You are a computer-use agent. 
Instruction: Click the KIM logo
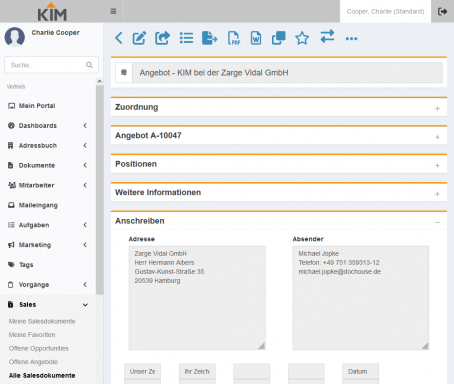pos(52,12)
